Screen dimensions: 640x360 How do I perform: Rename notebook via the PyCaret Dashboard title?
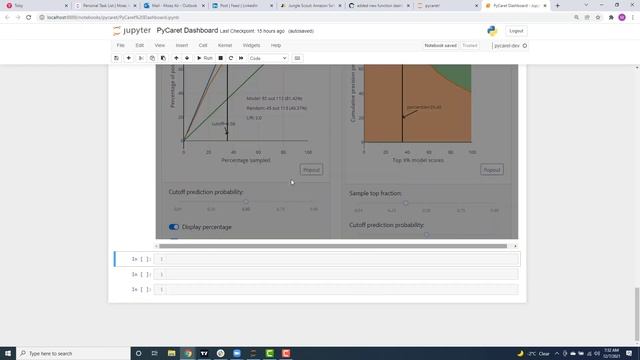click(187, 31)
